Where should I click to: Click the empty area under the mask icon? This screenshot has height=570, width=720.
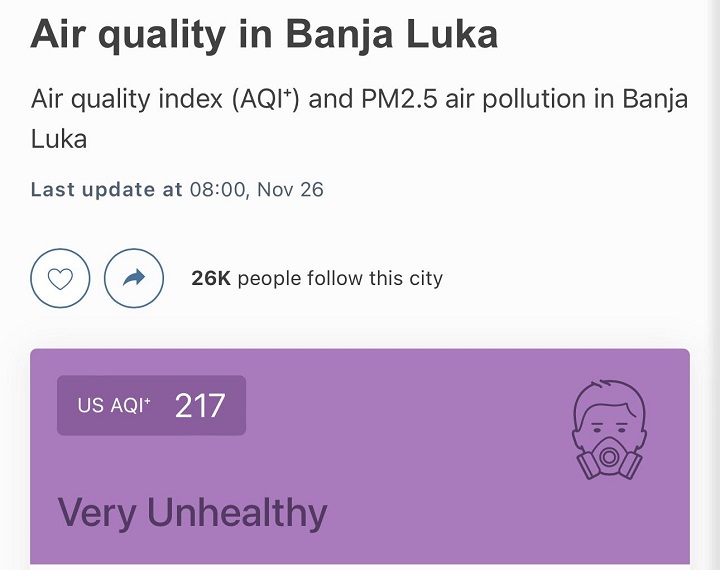609,521
